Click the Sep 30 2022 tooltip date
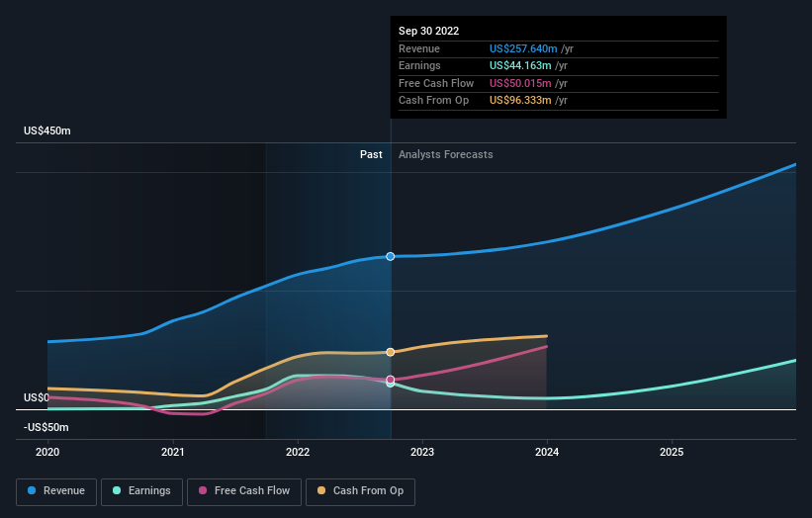This screenshot has height=518, width=812. (429, 31)
